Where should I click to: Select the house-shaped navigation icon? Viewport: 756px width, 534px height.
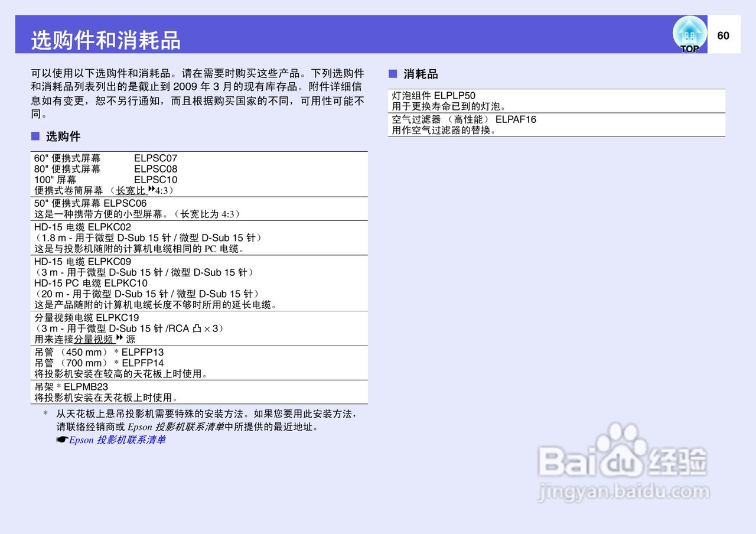point(689,31)
